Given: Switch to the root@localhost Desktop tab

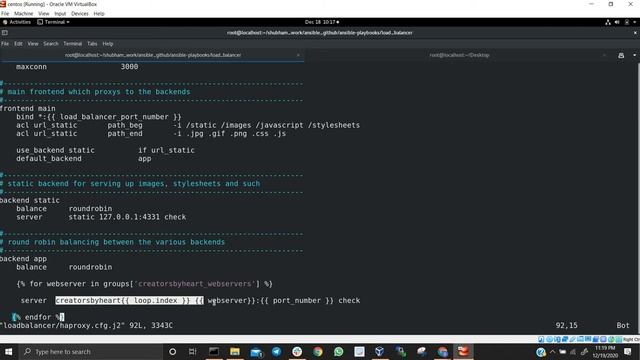Looking at the screenshot, I should [x=459, y=55].
